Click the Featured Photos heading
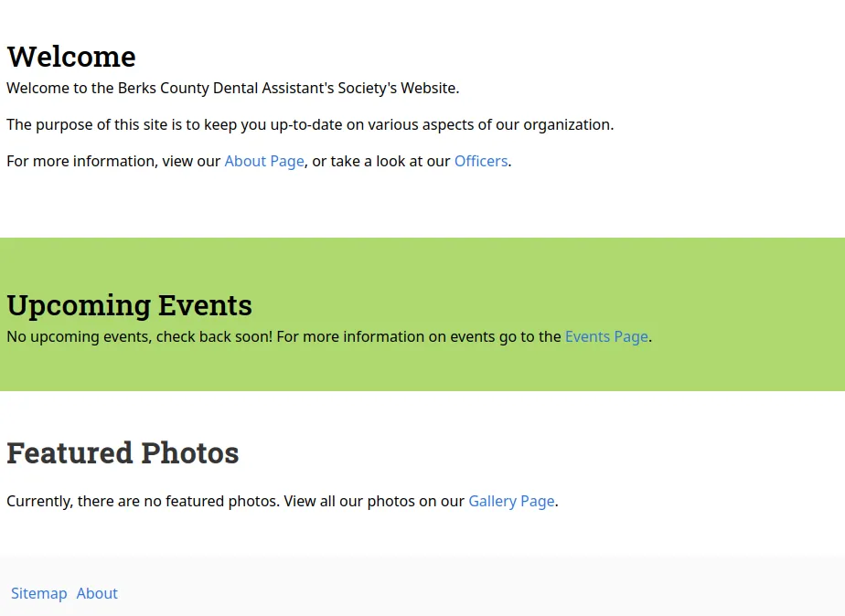 (x=123, y=453)
